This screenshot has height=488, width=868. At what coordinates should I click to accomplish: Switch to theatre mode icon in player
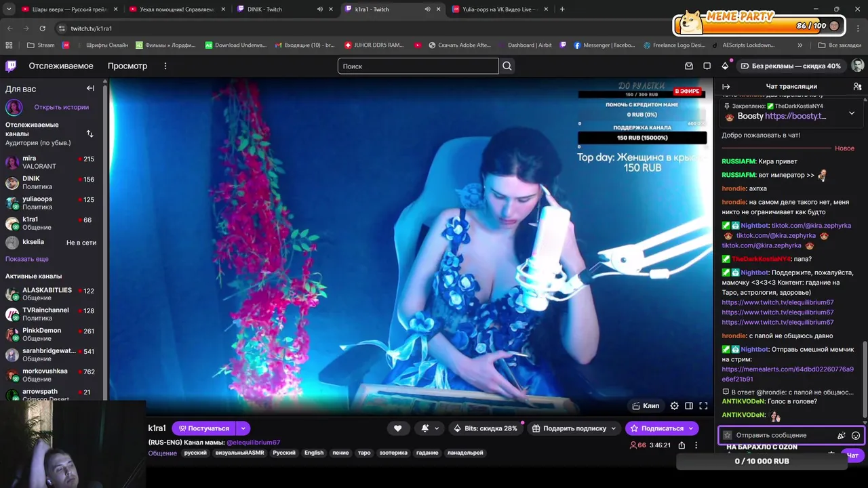pyautogui.click(x=689, y=406)
